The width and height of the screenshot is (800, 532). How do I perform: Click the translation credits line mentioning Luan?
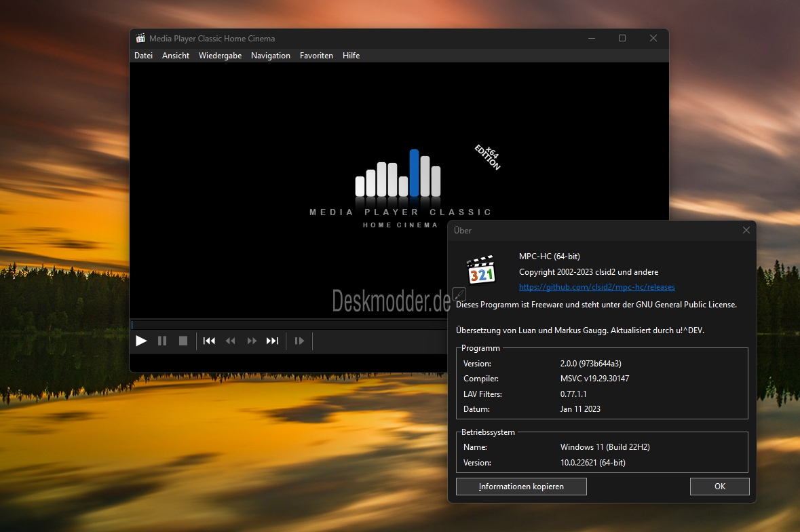coord(580,330)
